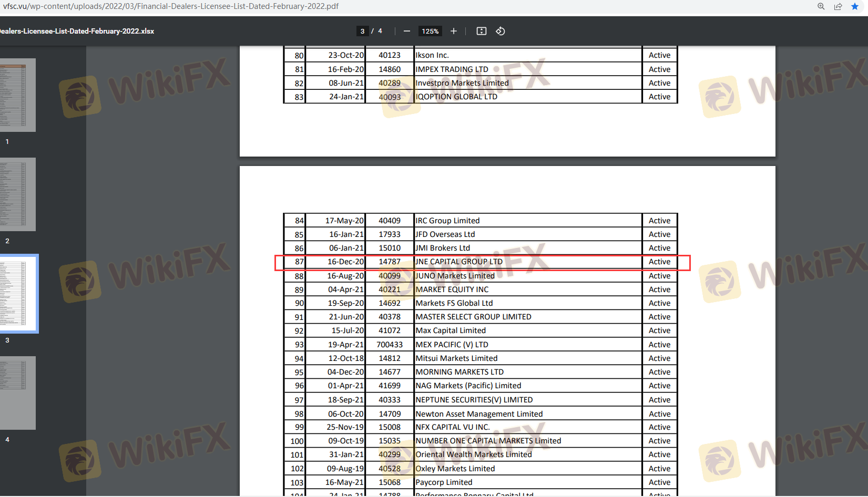Open browser zoom magnifier icon
The image size is (868, 497).
tap(821, 6)
